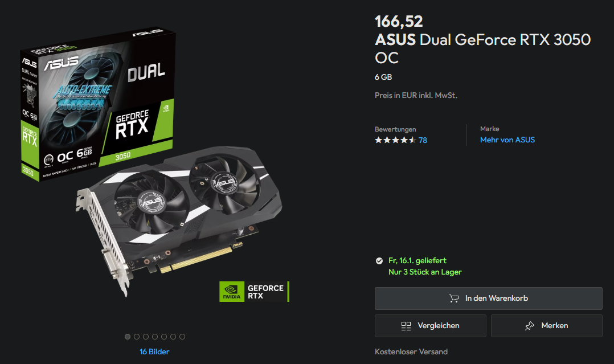Click the NVIDIA GeForce RTX badge
Image resolution: width=614 pixels, height=364 pixels.
[254, 292]
